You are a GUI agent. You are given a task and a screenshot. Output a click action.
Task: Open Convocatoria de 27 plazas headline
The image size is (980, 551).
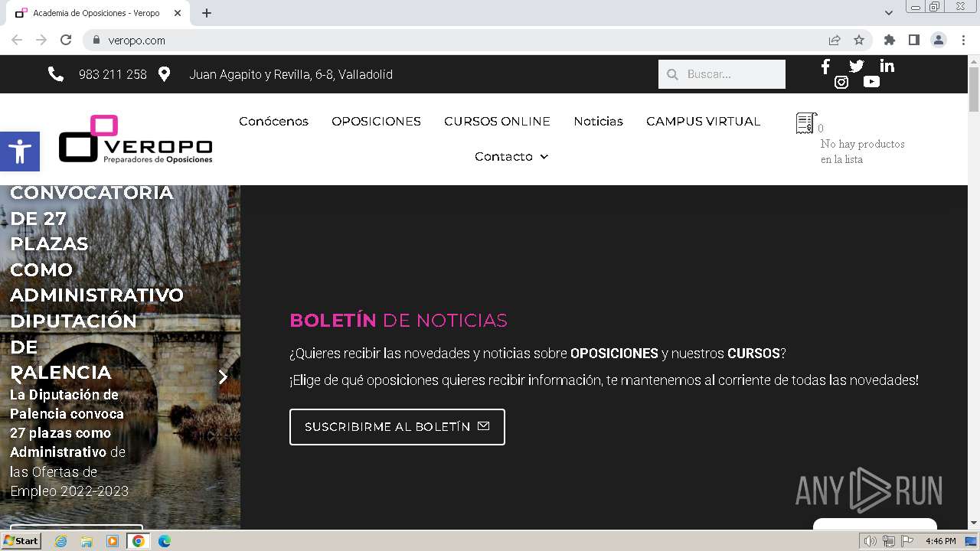[x=96, y=282]
